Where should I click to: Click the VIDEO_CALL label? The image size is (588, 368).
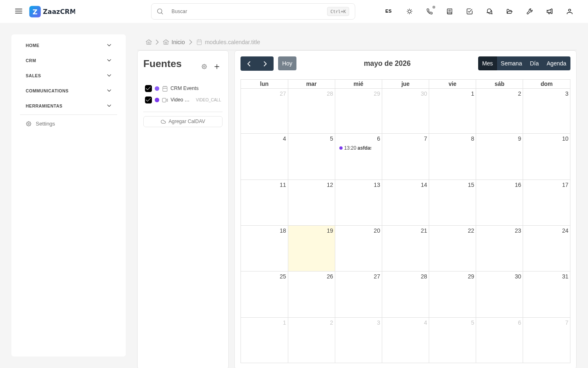(208, 100)
